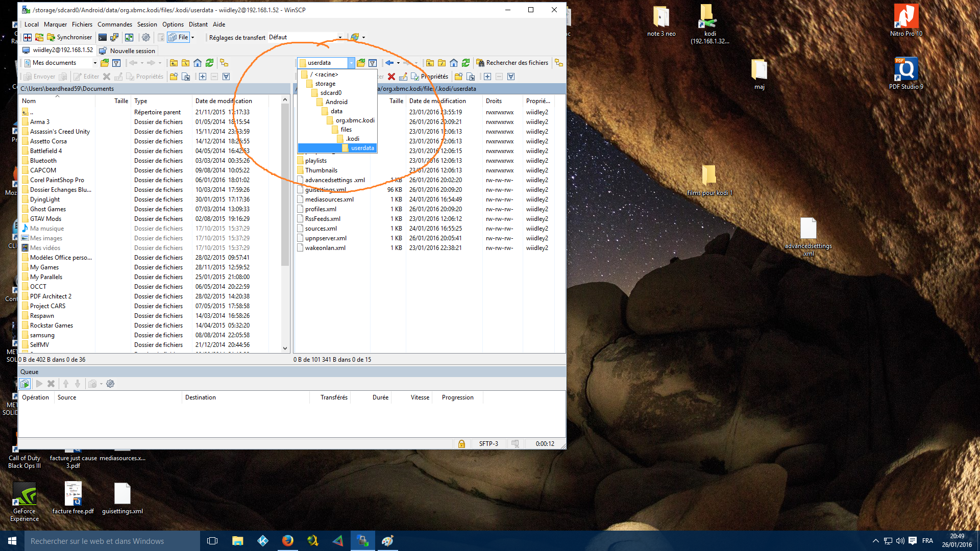Click the Windows search box on taskbar
Image resolution: width=980 pixels, height=551 pixels.
(x=112, y=541)
